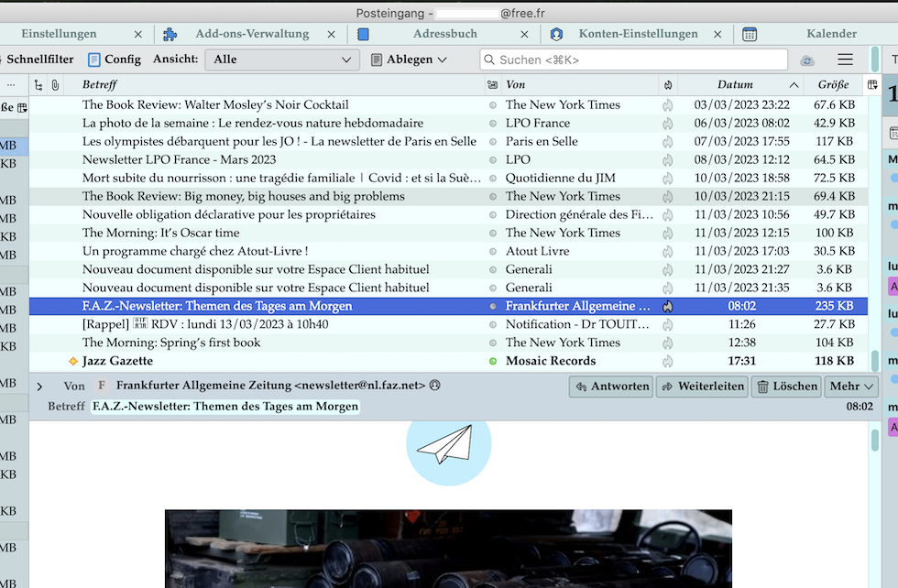The image size is (898, 588).
Task: Select The Book Review: Walter Mosley's Noir Cocktail
Action: point(448,104)
